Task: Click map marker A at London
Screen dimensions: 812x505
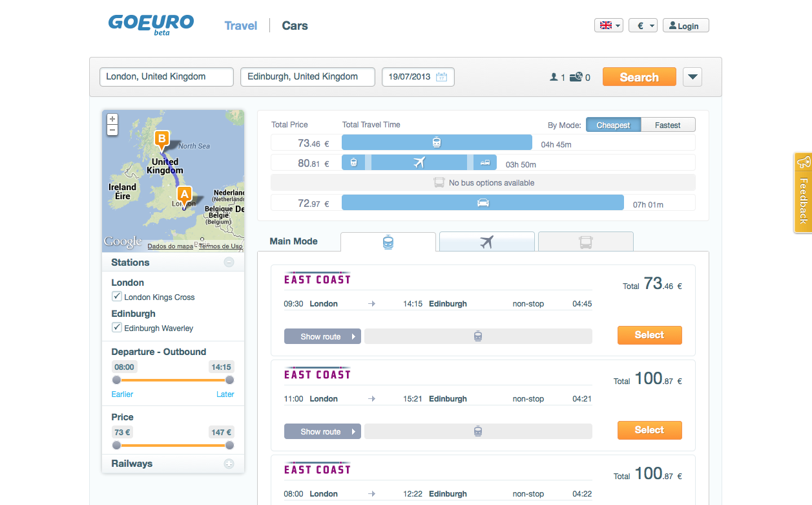Action: pos(184,195)
